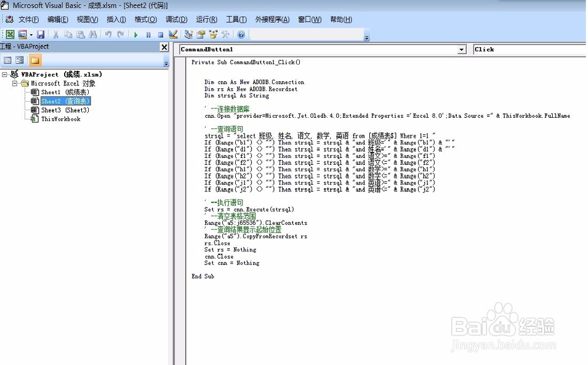Open the 窗口(W) menu

pos(310,19)
